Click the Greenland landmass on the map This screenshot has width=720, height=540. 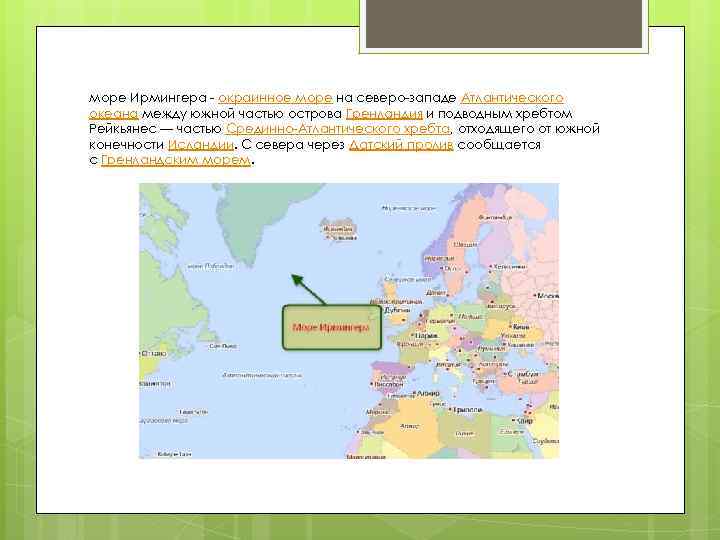257,216
